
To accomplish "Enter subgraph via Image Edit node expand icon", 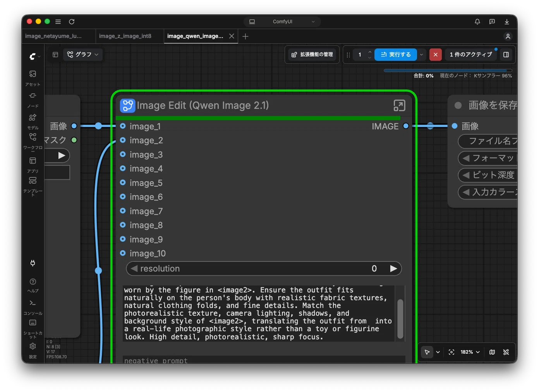I will coord(399,105).
